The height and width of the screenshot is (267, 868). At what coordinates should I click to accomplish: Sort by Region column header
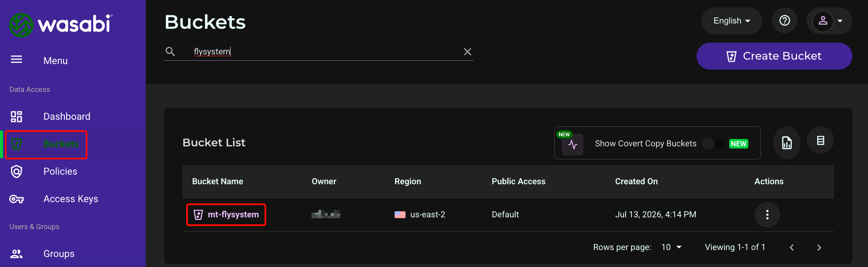tap(408, 181)
